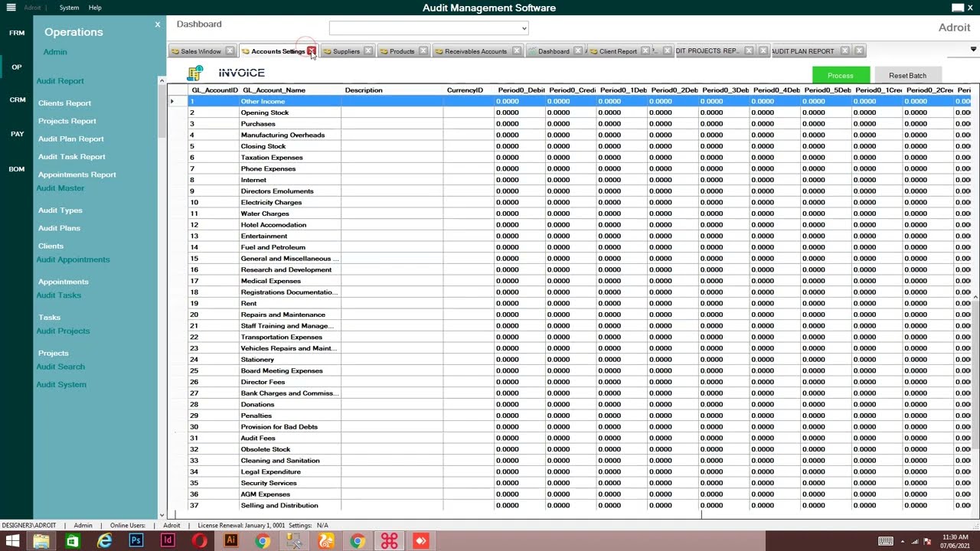Image resolution: width=980 pixels, height=551 pixels.
Task: Close the Products tab
Action: click(x=423, y=51)
